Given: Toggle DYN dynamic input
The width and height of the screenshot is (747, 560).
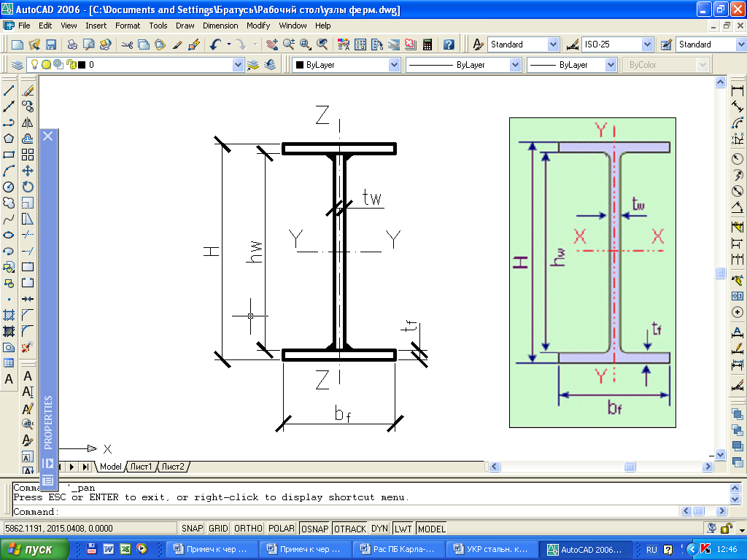Looking at the screenshot, I should (379, 529).
